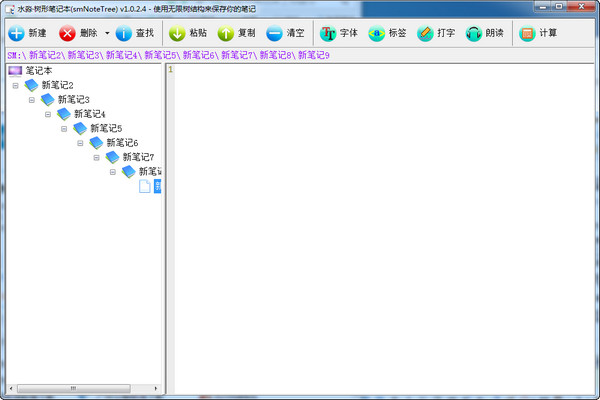Click the 打字 (Typing) toolbar icon
This screenshot has width=600, height=400.
click(425, 33)
